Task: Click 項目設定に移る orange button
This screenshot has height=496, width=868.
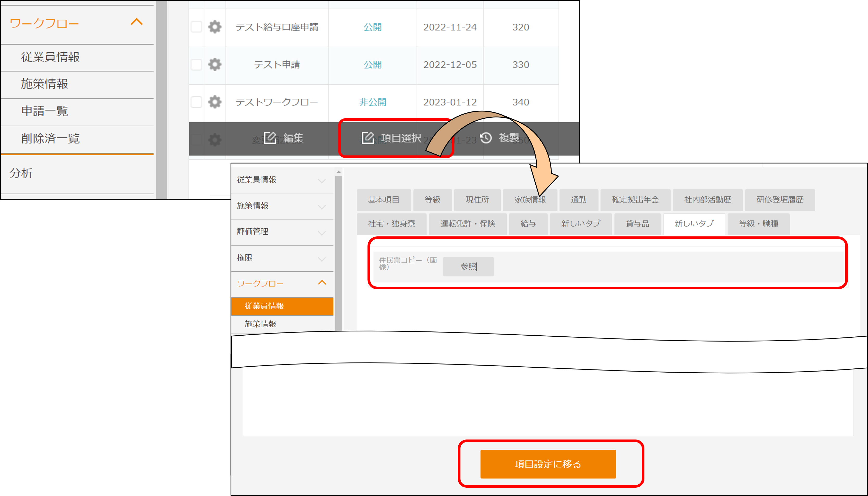Action: click(548, 464)
